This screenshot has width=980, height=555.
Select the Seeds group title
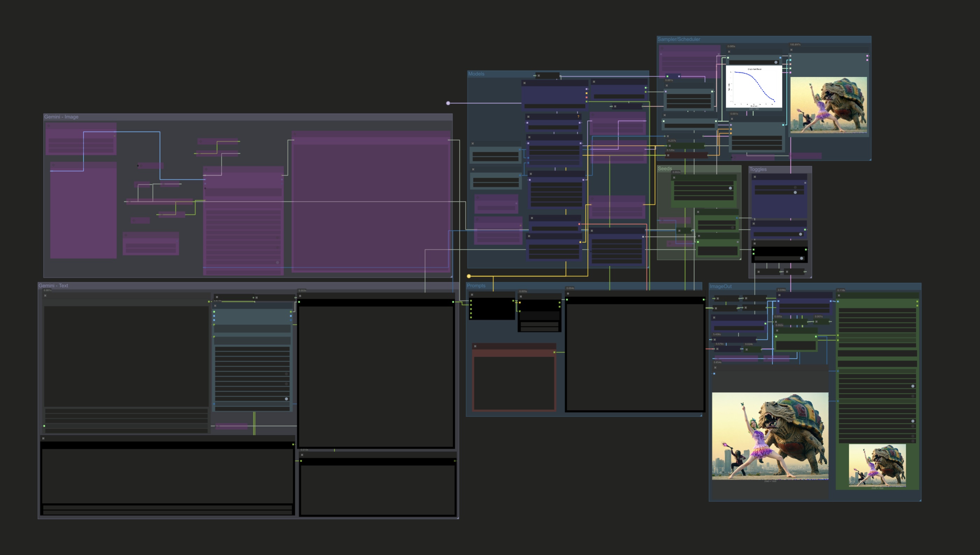(x=665, y=169)
